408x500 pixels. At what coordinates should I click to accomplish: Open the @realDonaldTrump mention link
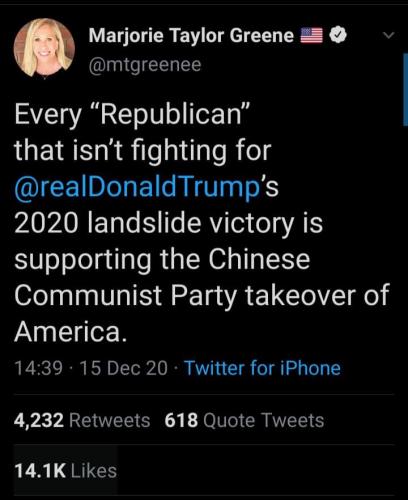[137, 188]
